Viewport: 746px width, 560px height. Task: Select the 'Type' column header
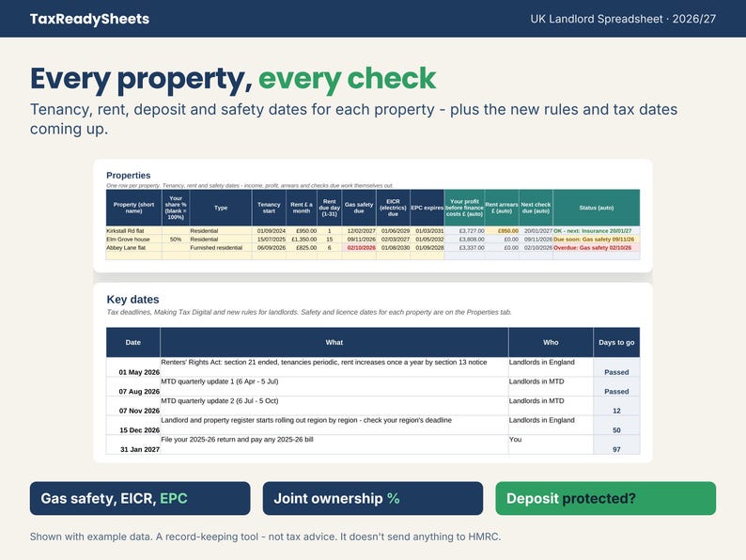pyautogui.click(x=221, y=208)
